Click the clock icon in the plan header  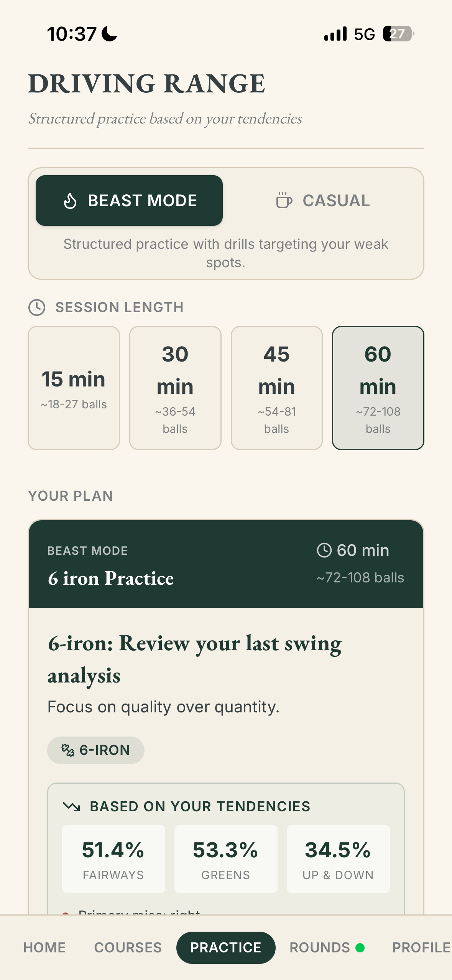pyautogui.click(x=324, y=550)
